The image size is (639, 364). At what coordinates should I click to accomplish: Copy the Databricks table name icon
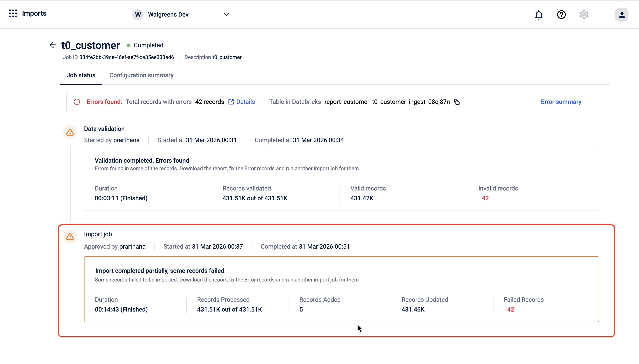point(457,102)
